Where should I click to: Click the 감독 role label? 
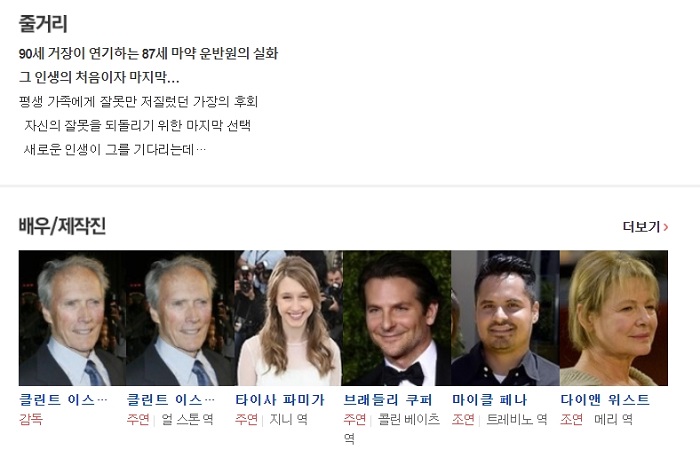[31, 419]
